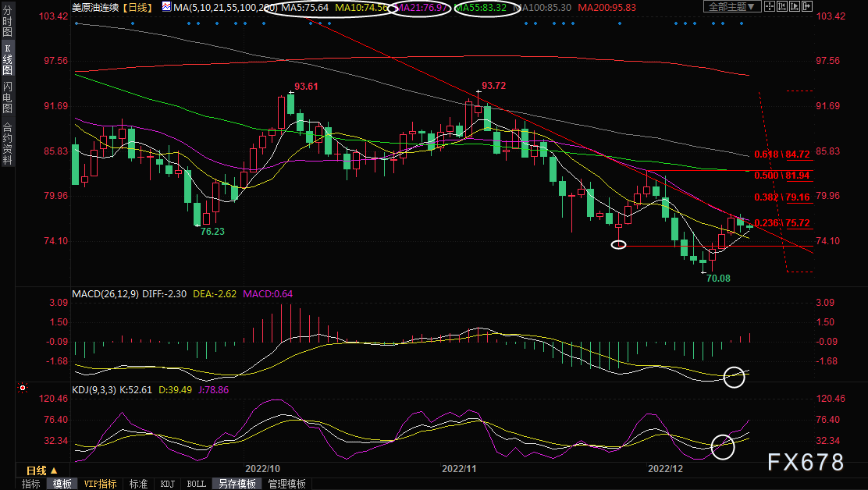
Task: Click the 【日线】 period label in the title
Action: tap(137, 7)
